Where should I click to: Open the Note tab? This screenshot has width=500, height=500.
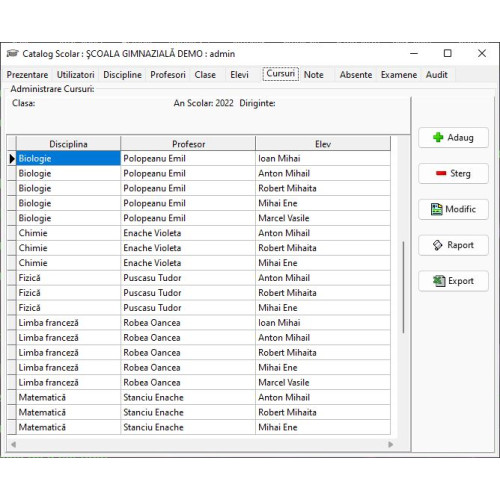pyautogui.click(x=313, y=75)
